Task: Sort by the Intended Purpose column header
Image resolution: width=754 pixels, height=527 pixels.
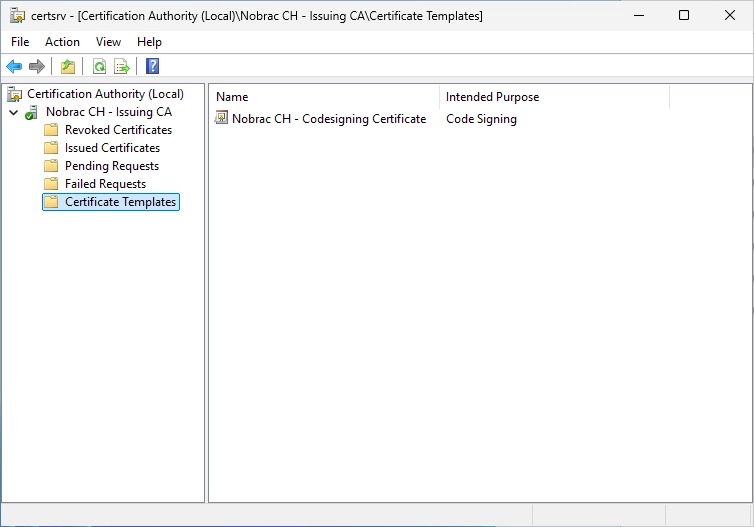Action: (x=554, y=97)
